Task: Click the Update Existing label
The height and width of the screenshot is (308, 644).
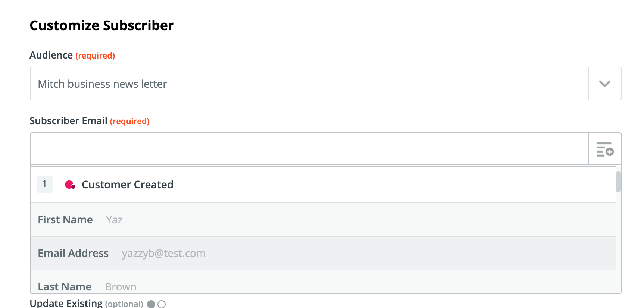Action: pos(66,303)
